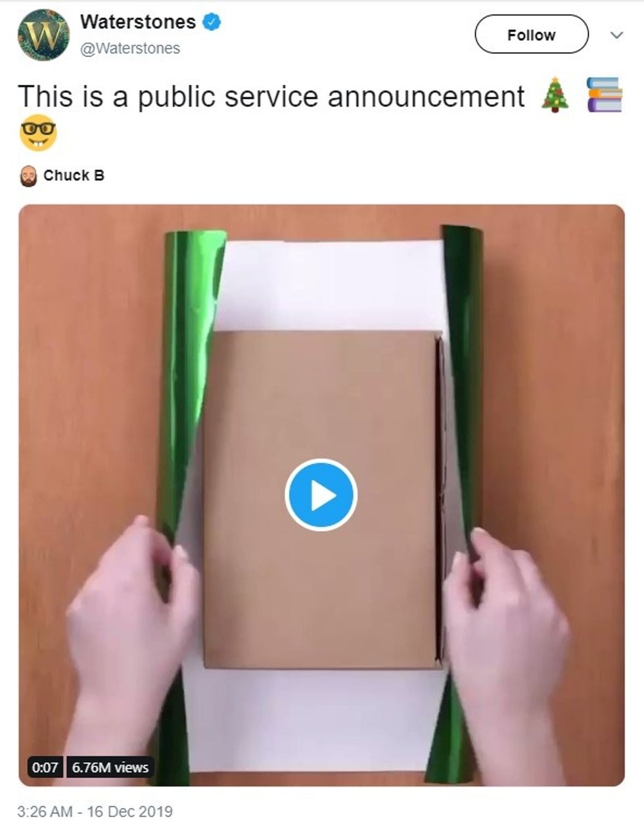Open the @Waterstones handle link
The height and width of the screenshot is (820, 644).
coord(129,48)
